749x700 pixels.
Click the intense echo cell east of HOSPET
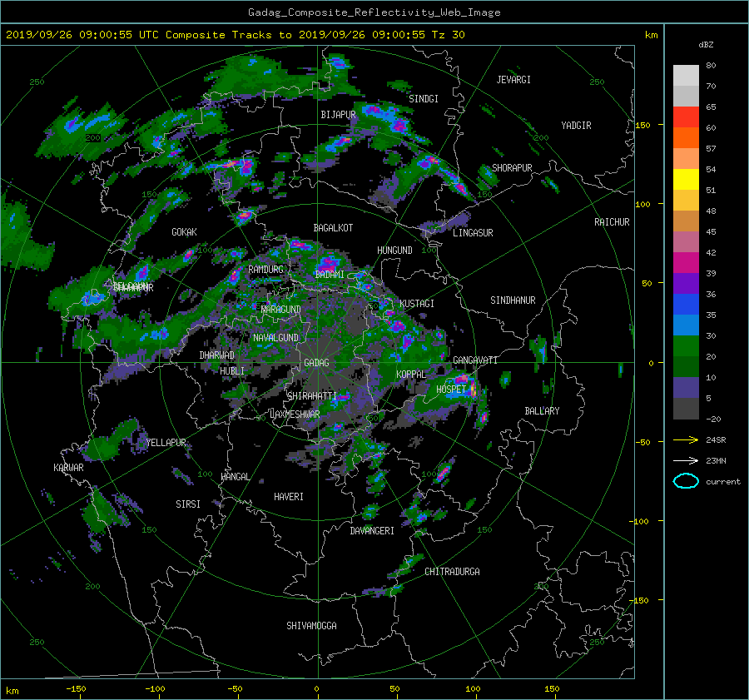[x=473, y=390]
